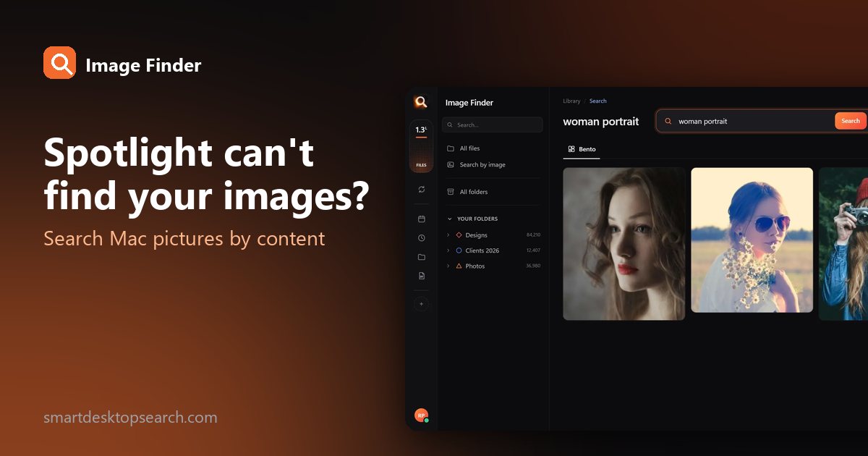Expand the Clients 2026 folder chevron
The height and width of the screenshot is (456, 868).
448,250
